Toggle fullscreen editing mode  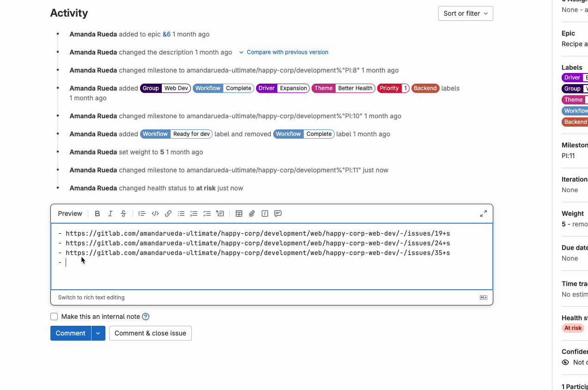[483, 213]
